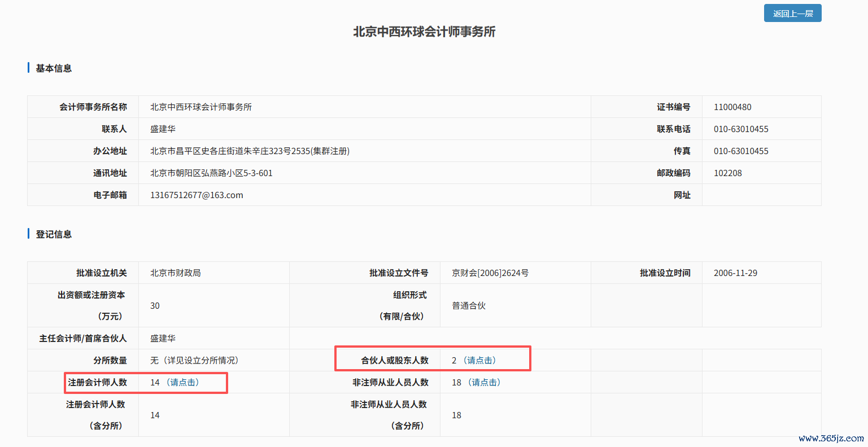Click the firm name value in 会计师事务所名称 row
Screen dimensions: 868x447
[201, 107]
